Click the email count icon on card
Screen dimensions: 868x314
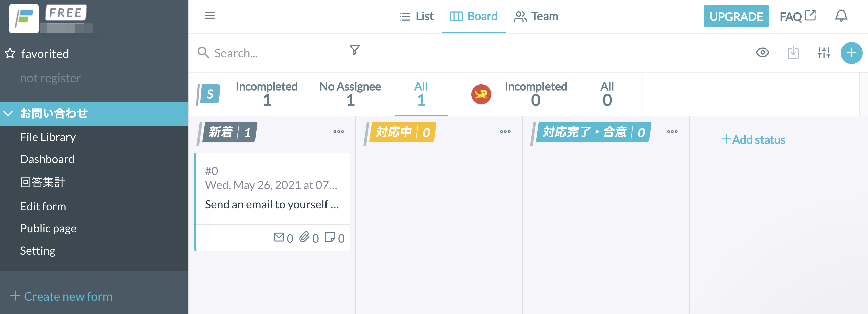pyautogui.click(x=279, y=238)
